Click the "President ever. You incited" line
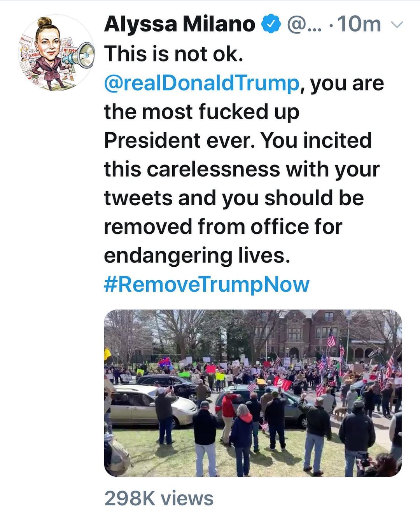420x519 pixels. pos(238,140)
